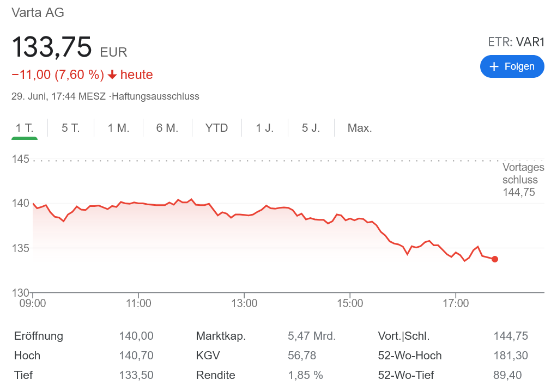Switch to the 5 T. chart range
551x392 pixels.
[x=71, y=128]
